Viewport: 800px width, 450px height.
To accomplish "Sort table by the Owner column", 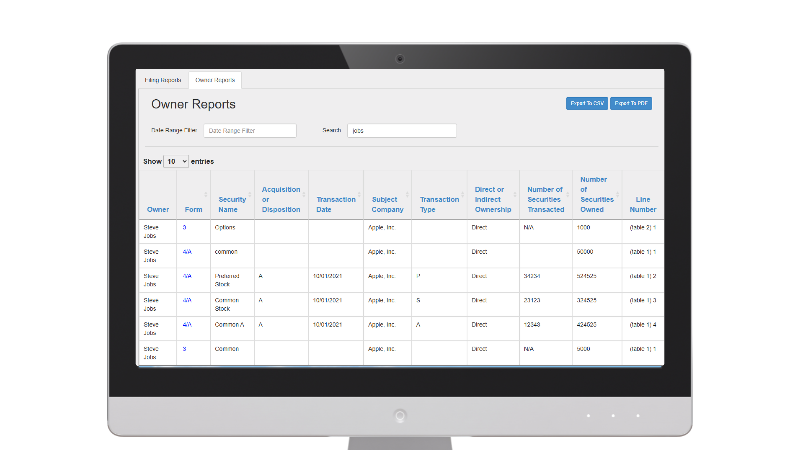I will 158,210.
